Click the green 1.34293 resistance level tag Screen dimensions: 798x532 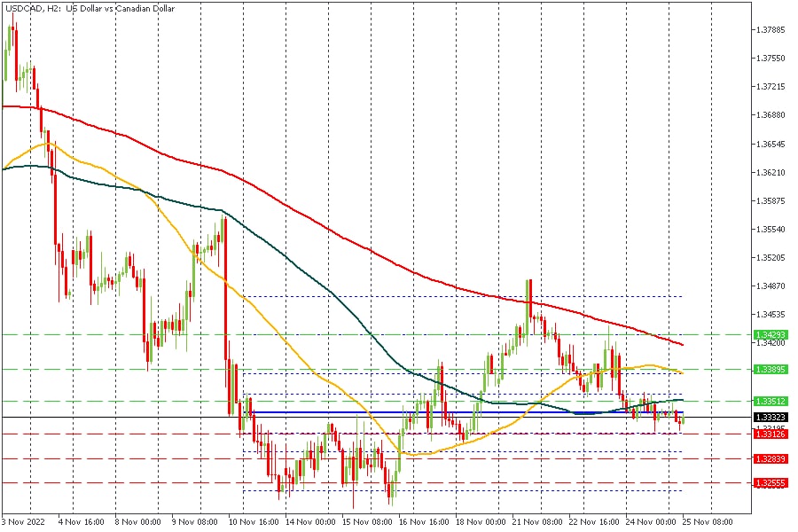(x=771, y=334)
